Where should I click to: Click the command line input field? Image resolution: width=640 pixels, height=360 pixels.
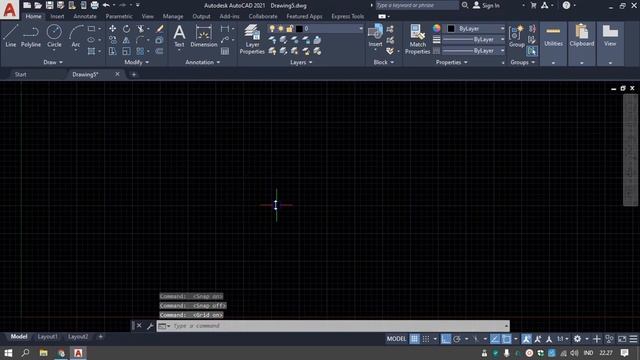click(x=333, y=326)
